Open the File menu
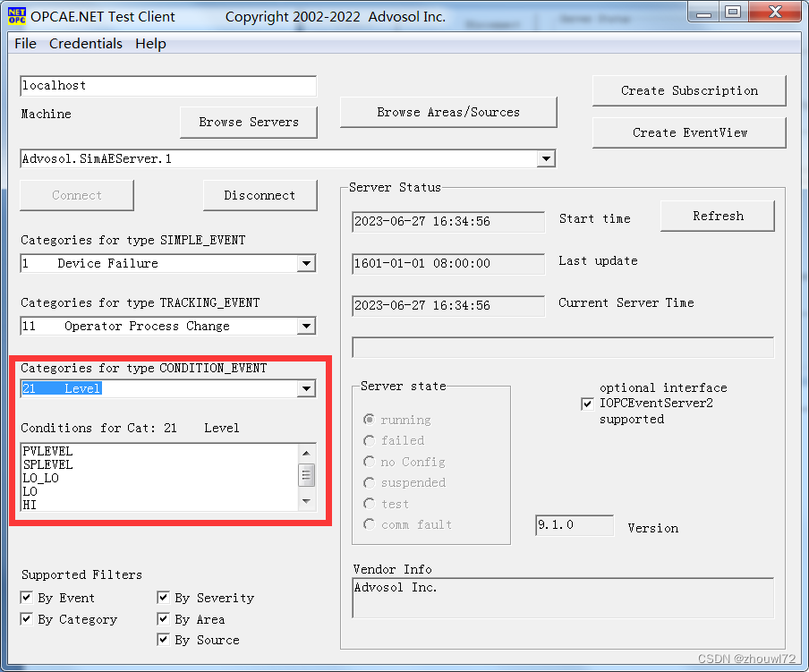This screenshot has height=672, width=809. click(x=25, y=44)
